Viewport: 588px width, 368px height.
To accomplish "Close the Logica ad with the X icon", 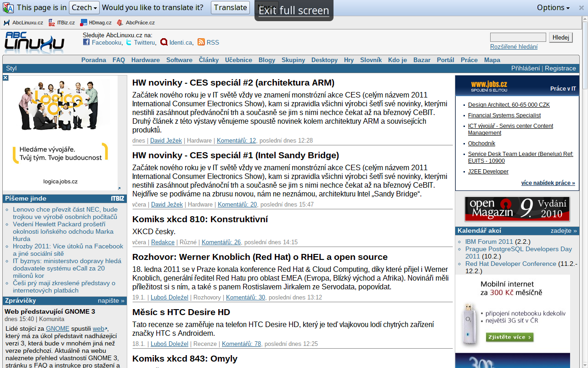I will click(6, 78).
